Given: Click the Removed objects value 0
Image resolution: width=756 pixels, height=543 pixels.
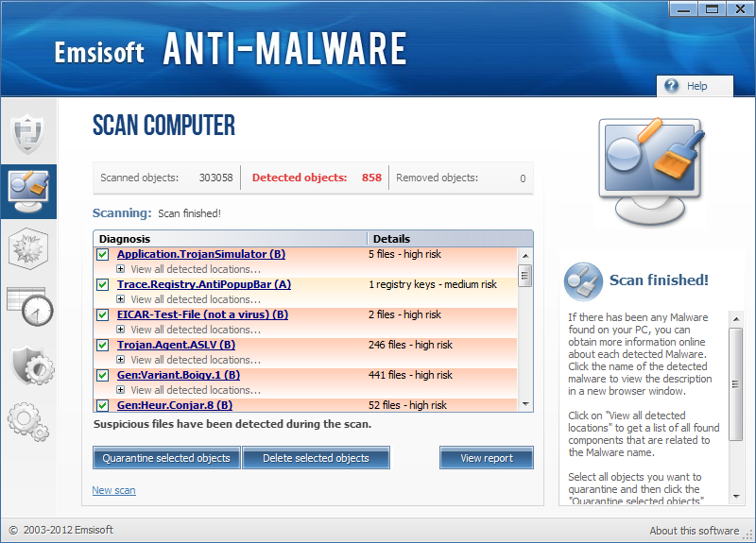Looking at the screenshot, I should point(523,178).
